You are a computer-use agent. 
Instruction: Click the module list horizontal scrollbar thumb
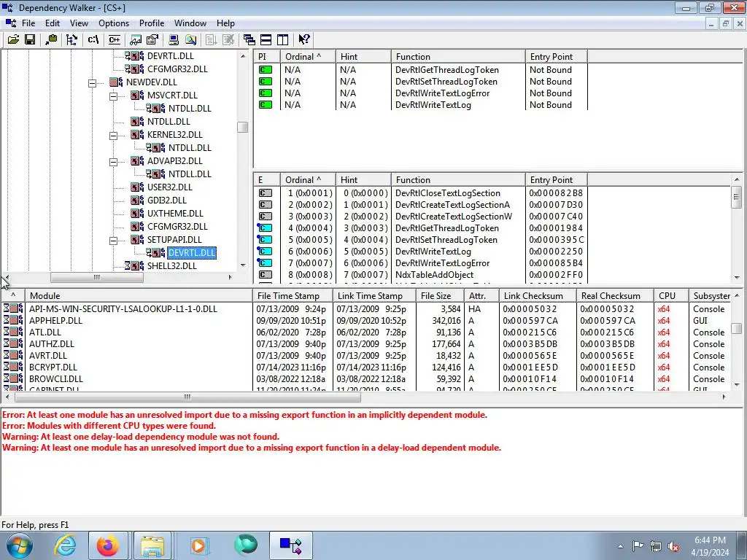point(187,397)
